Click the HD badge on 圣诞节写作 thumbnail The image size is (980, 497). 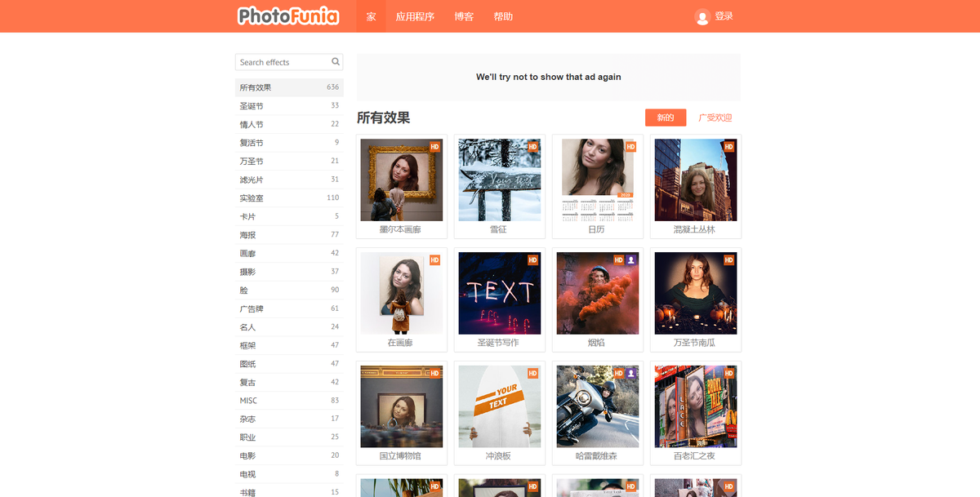tap(532, 260)
